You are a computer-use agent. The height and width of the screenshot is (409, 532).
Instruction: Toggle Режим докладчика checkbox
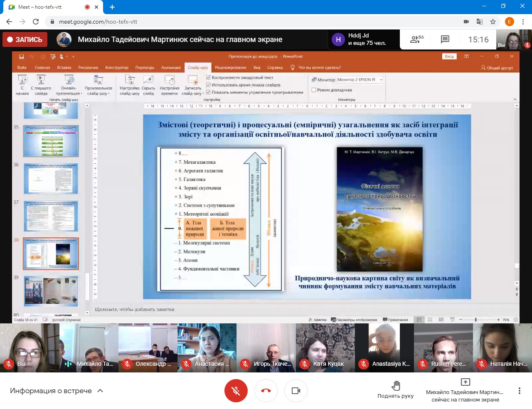[314, 90]
